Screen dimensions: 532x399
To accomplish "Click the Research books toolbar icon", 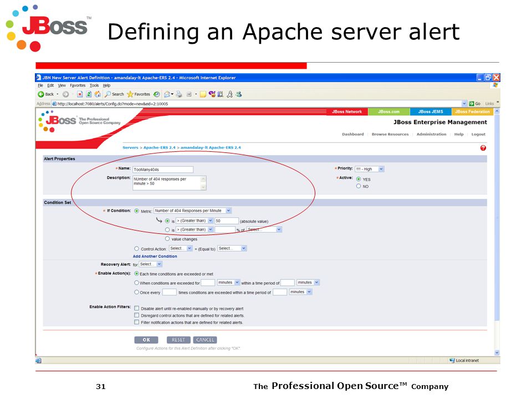I will click(x=220, y=94).
